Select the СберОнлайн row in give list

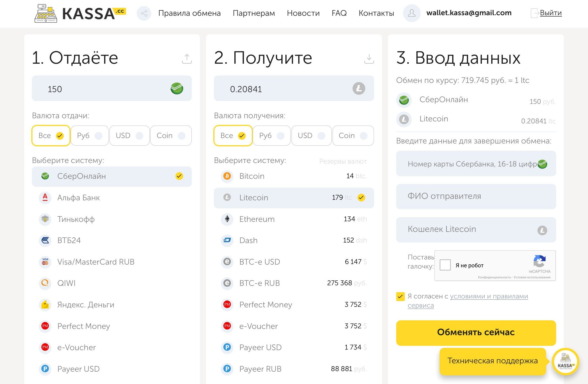[112, 177]
